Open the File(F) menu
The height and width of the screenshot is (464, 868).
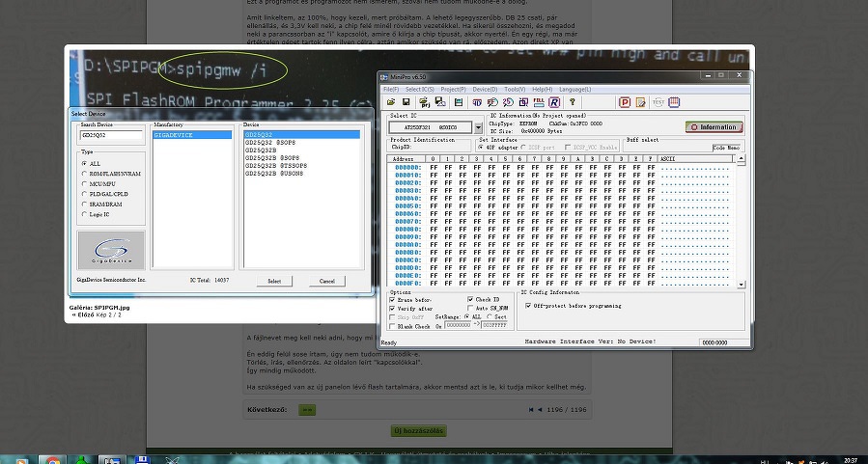[x=391, y=89]
